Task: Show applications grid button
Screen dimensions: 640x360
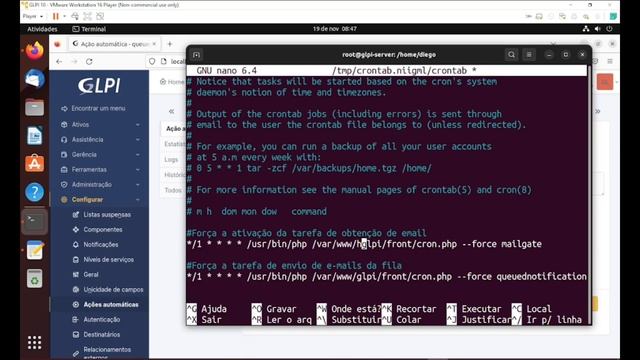Action: click(x=35, y=342)
